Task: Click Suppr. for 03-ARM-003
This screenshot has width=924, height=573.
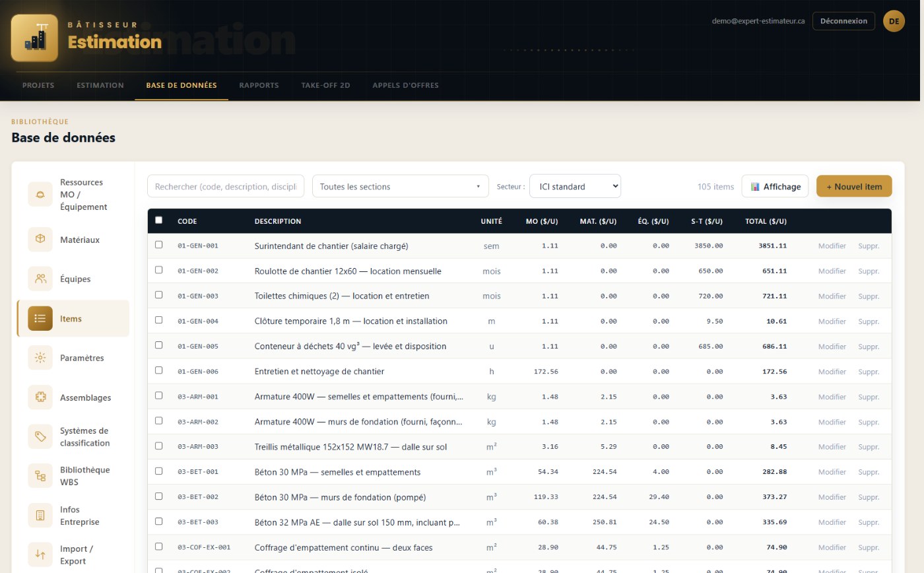Action: pos(869,447)
